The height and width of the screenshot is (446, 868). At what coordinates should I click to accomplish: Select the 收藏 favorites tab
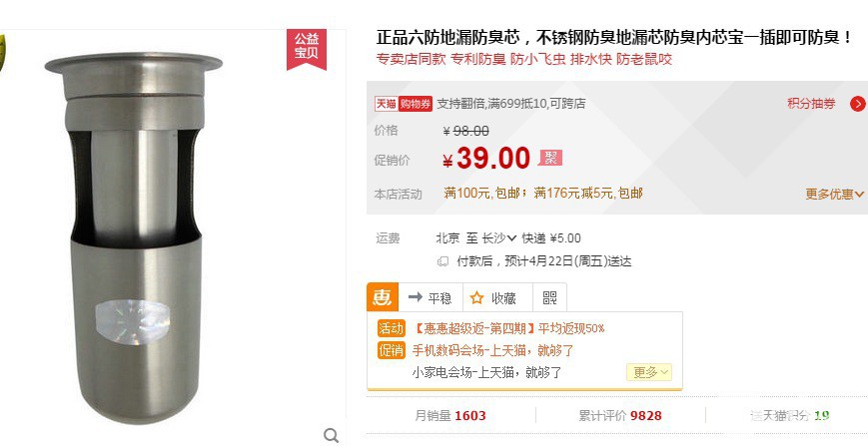[x=493, y=297]
